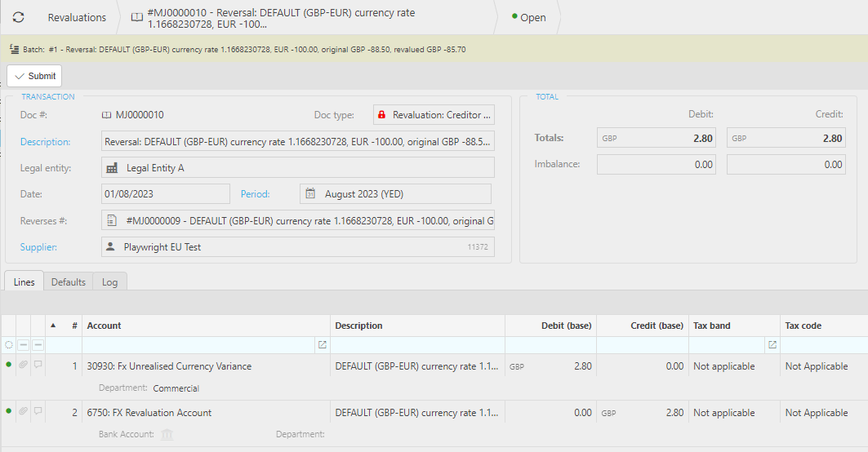Open the Period field August 2023 (YED)

point(395,193)
